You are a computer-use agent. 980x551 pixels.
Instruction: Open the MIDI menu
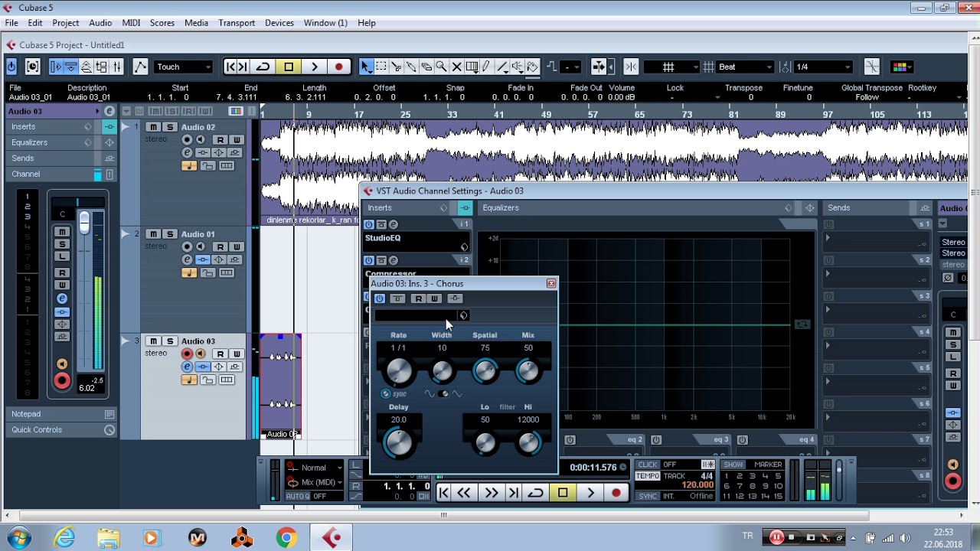pos(131,23)
